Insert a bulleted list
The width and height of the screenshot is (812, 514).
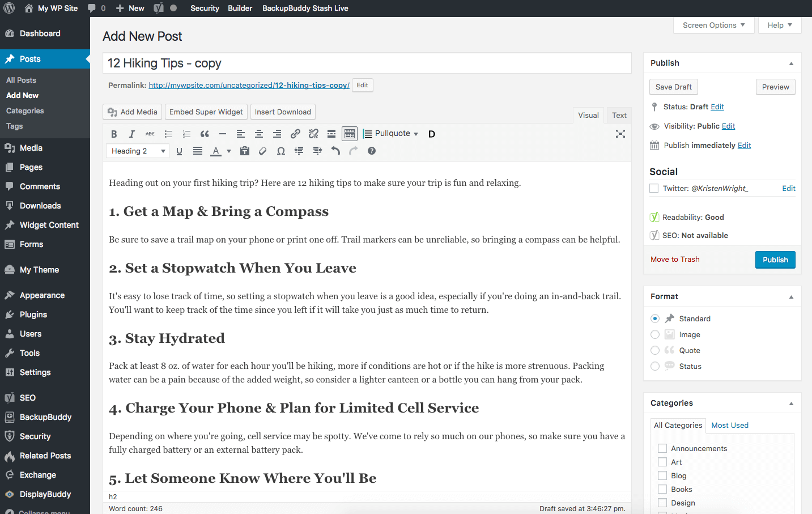168,134
